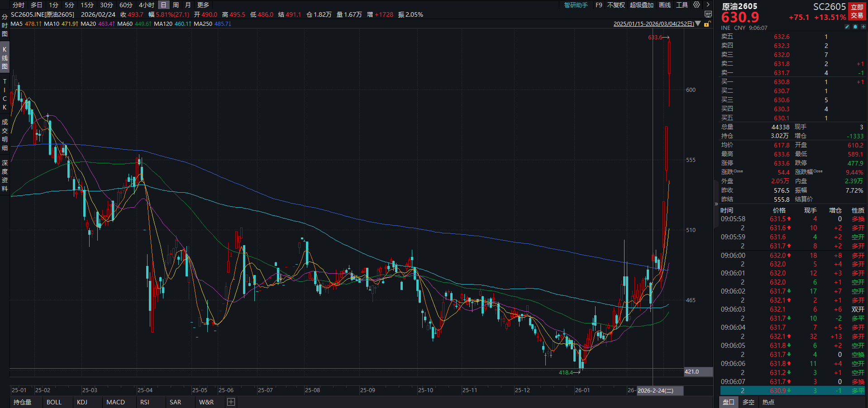Open 成交明细 in the left sidebar

(x=5, y=135)
